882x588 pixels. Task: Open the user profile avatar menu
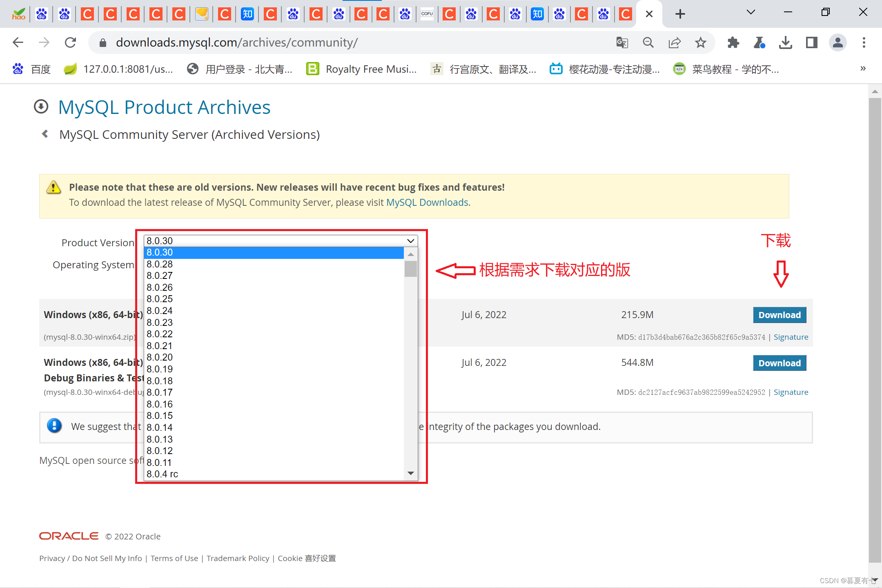pyautogui.click(x=837, y=42)
